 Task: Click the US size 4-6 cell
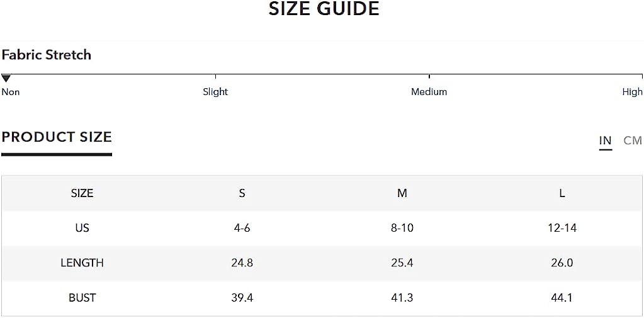click(242, 227)
